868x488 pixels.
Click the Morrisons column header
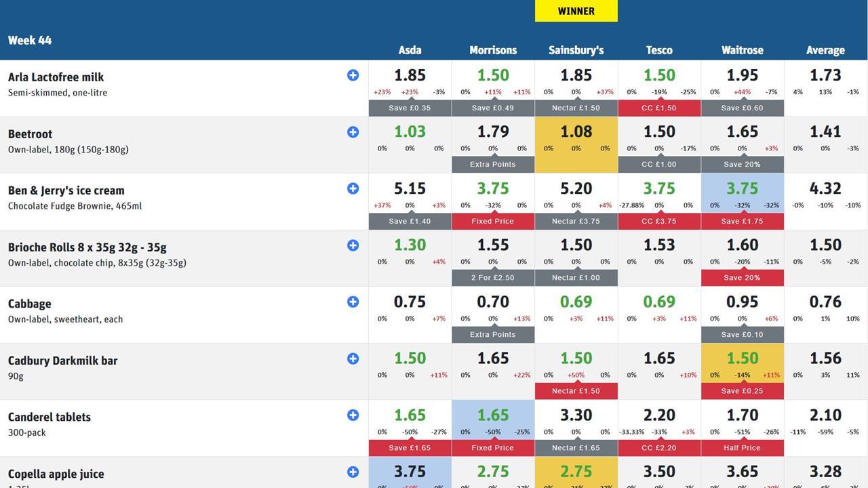click(493, 50)
